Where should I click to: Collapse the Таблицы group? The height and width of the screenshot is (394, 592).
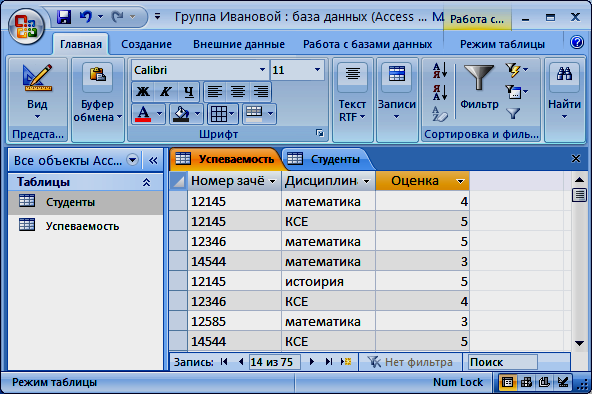pyautogui.click(x=146, y=183)
